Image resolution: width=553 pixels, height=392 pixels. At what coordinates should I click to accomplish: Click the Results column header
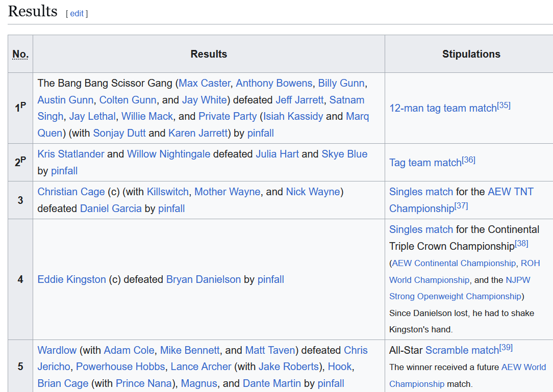click(209, 54)
